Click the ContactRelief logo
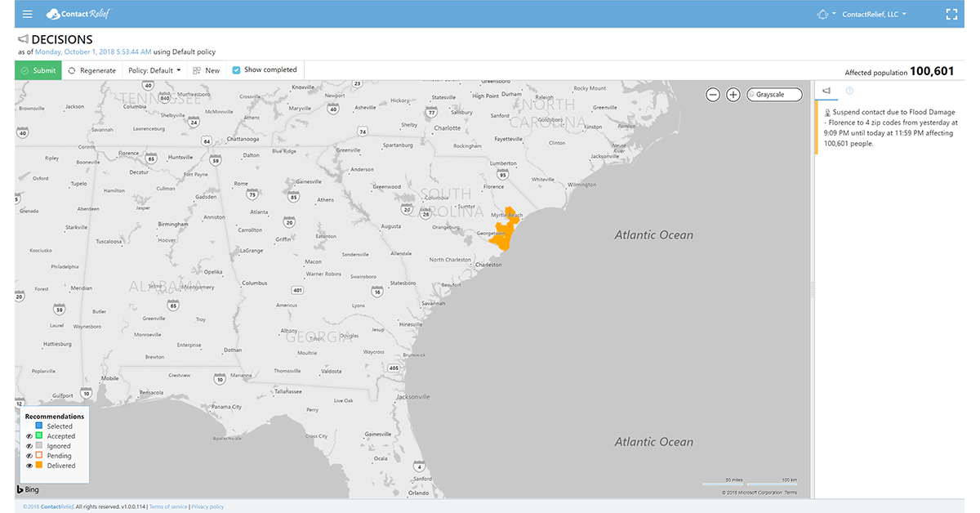The width and height of the screenshot is (980, 513). click(x=78, y=14)
